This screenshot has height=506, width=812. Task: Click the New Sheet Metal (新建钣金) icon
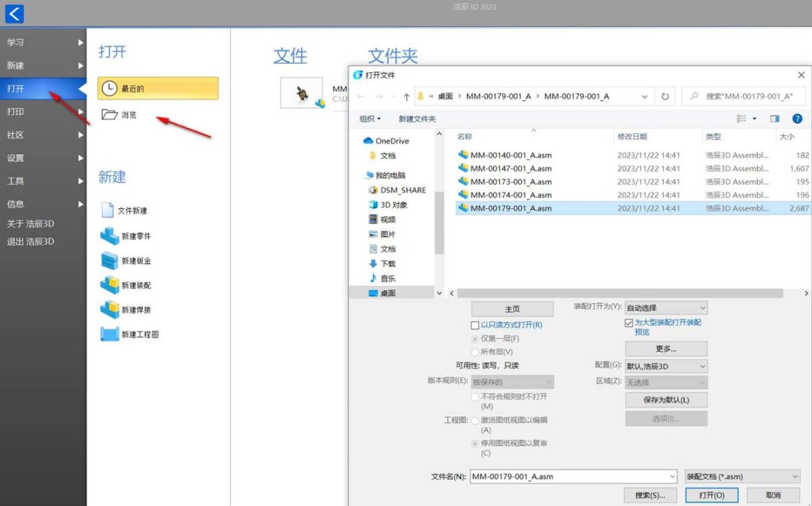[x=110, y=261]
